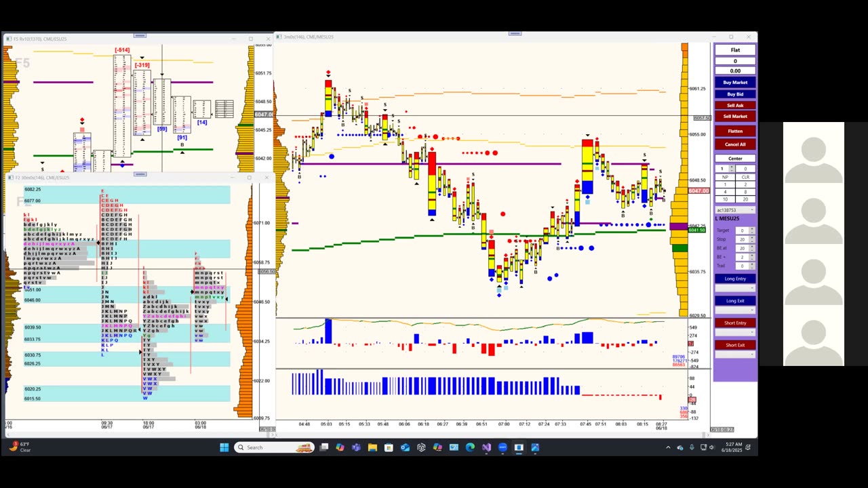Click the Sell Ask button
Image resolution: width=868 pixels, height=488 pixels.
735,105
